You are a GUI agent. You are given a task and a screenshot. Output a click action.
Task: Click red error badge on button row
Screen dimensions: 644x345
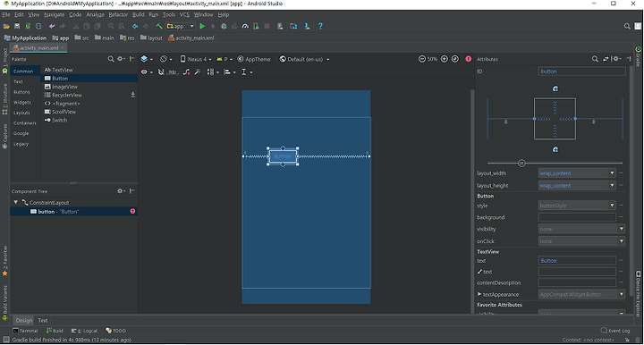pos(132,211)
